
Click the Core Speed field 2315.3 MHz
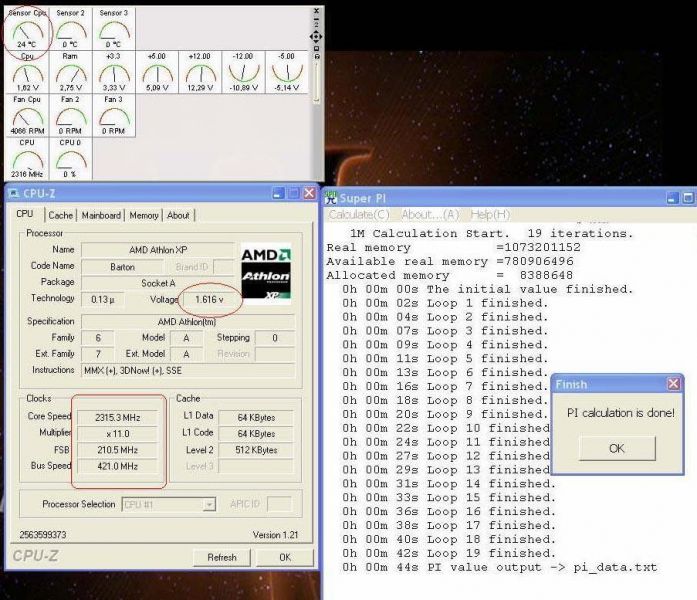tap(117, 417)
